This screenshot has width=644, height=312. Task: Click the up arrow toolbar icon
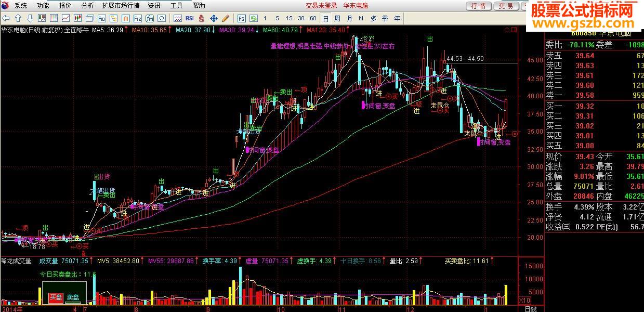pos(18,18)
